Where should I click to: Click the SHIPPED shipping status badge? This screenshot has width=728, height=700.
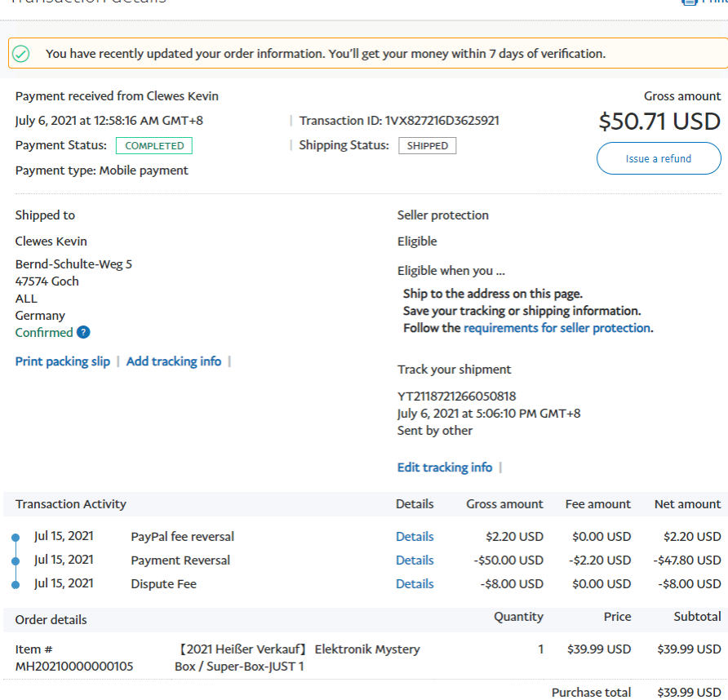427,146
